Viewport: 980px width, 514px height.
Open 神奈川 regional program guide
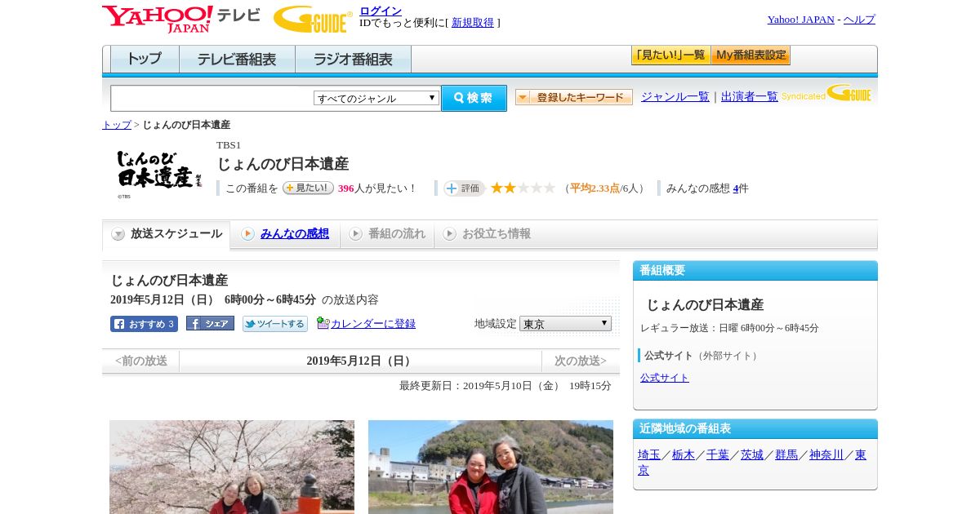point(826,455)
